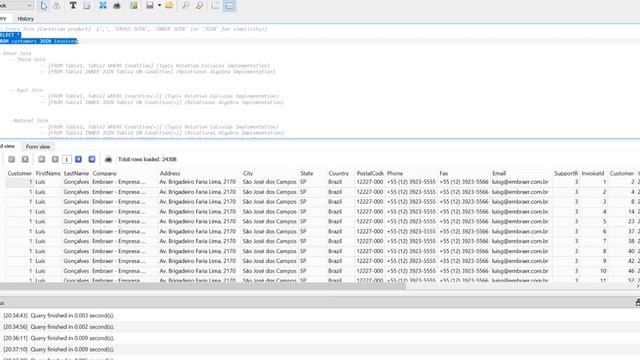Select the InvoiceId cell with value 10
Screen dimensions: 640x360
594,271
